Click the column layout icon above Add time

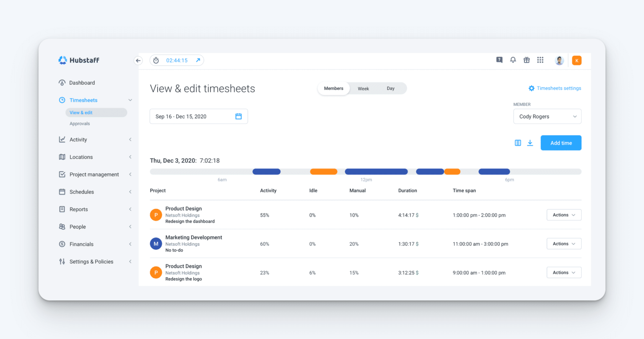518,143
